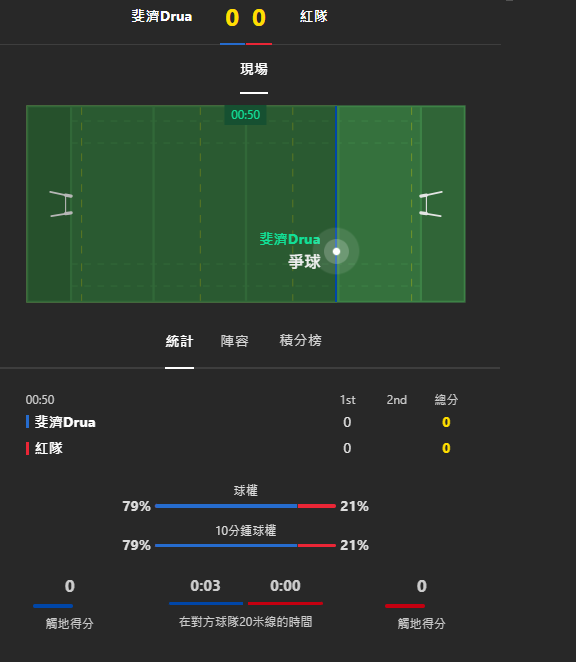Select the 現場 tab

pos(254,69)
